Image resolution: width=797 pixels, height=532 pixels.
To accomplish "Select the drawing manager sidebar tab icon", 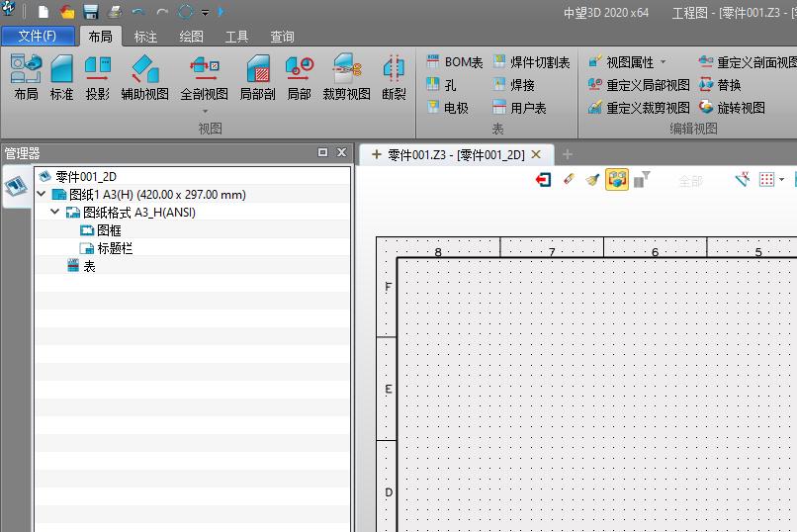I will click(x=16, y=186).
